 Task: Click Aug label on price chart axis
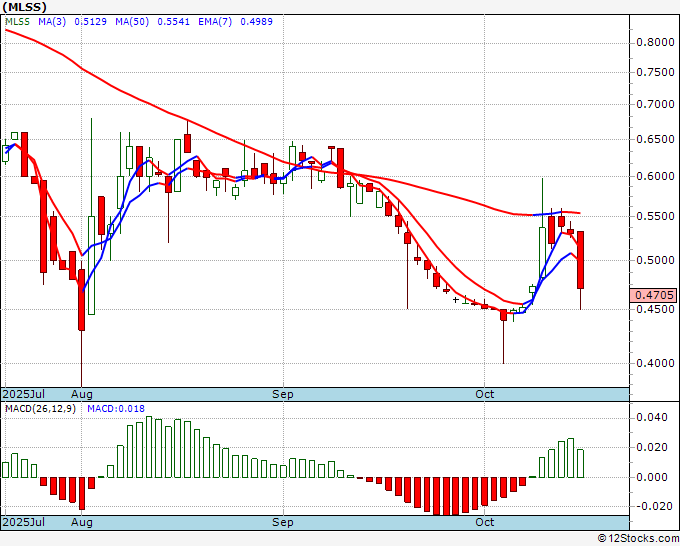(x=82, y=394)
